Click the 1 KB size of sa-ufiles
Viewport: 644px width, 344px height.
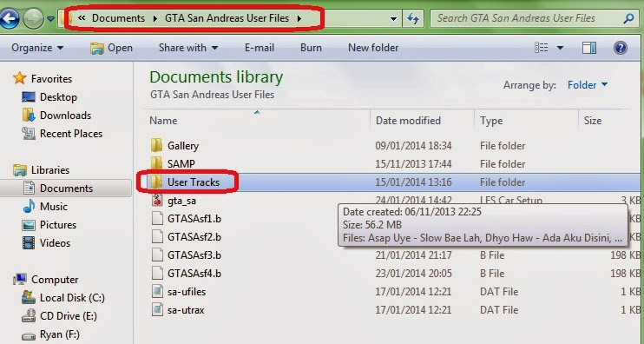(630, 292)
